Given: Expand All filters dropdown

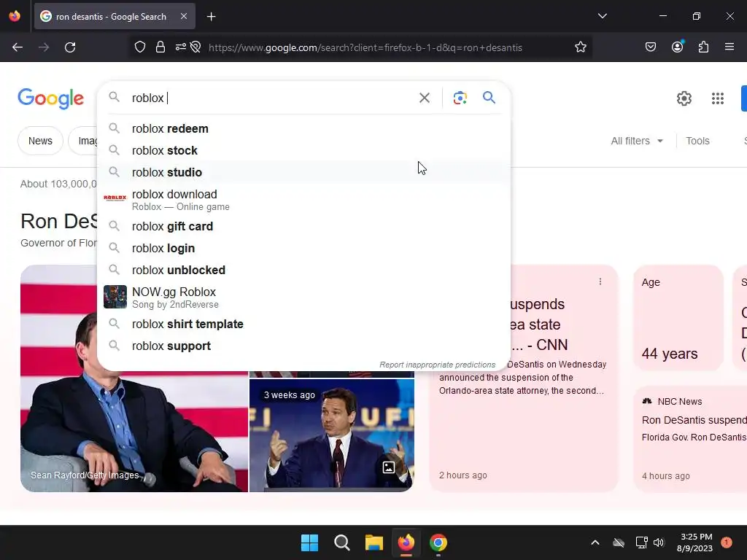Looking at the screenshot, I should point(637,141).
